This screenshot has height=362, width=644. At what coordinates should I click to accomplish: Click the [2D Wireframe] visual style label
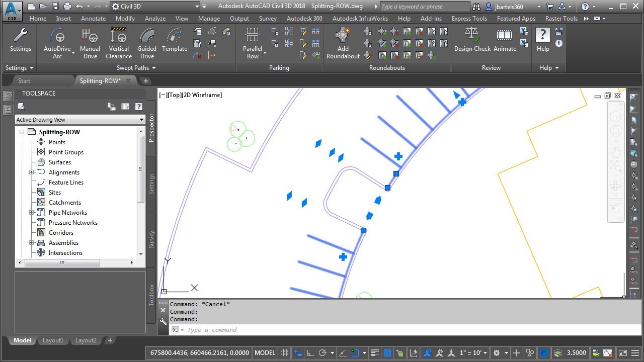pos(202,95)
